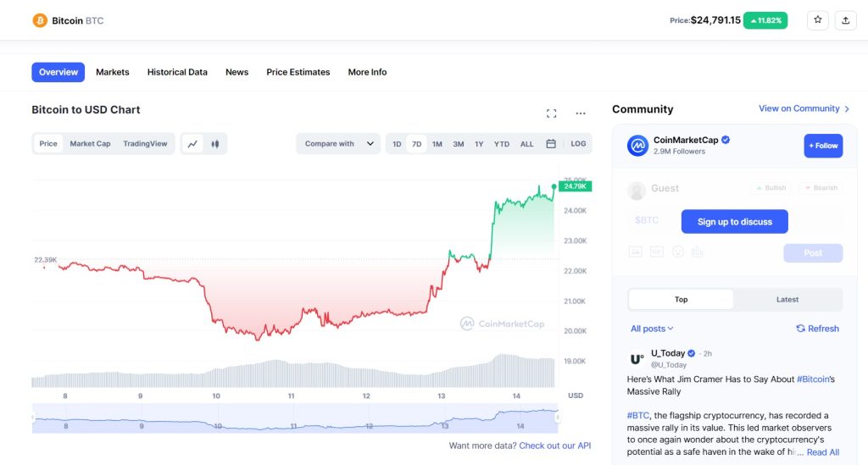Click the CoinMarketCap verified badge
Viewport: 868px width, 465px height.
726,140
